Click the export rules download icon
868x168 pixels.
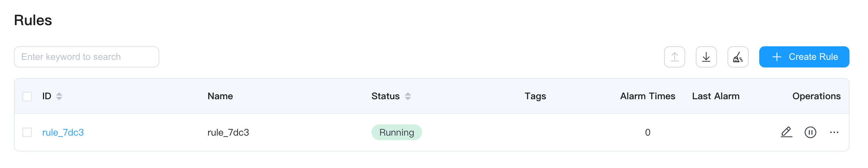coord(706,57)
